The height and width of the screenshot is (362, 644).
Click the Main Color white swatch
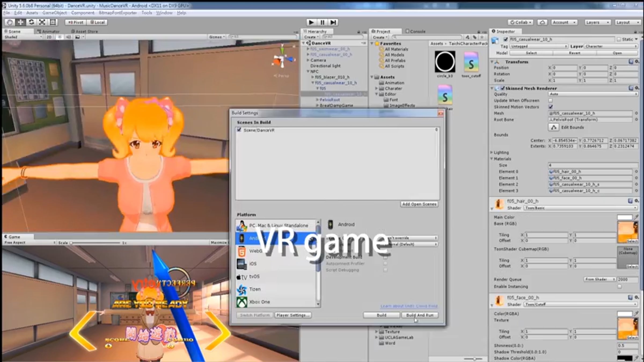pyautogui.click(x=624, y=217)
